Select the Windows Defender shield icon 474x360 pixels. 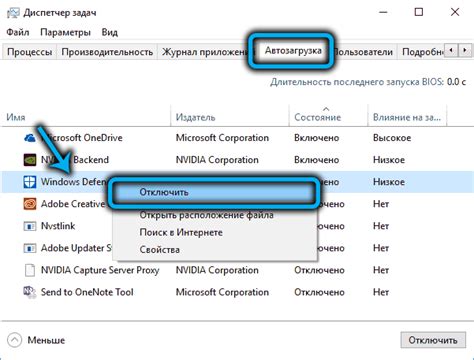(x=30, y=182)
